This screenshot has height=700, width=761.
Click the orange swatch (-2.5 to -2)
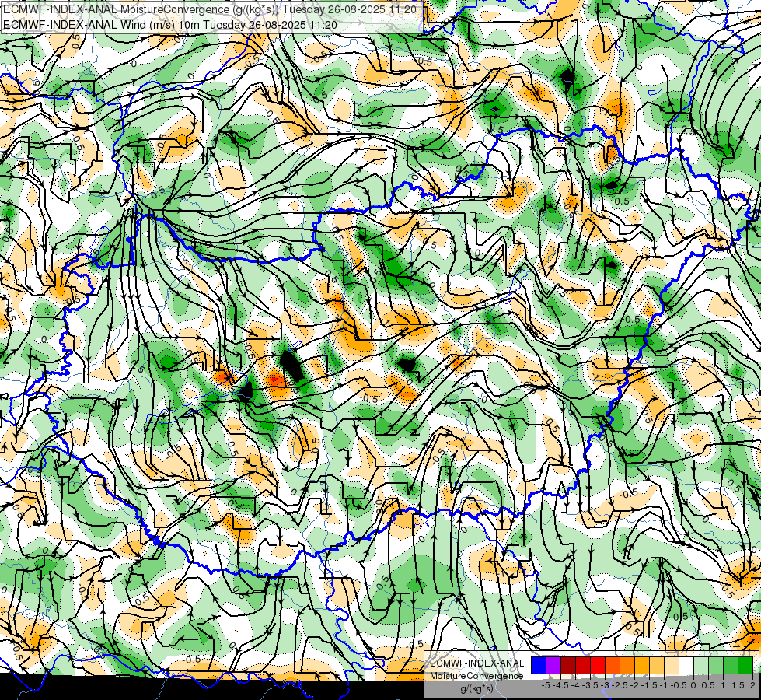(627, 666)
